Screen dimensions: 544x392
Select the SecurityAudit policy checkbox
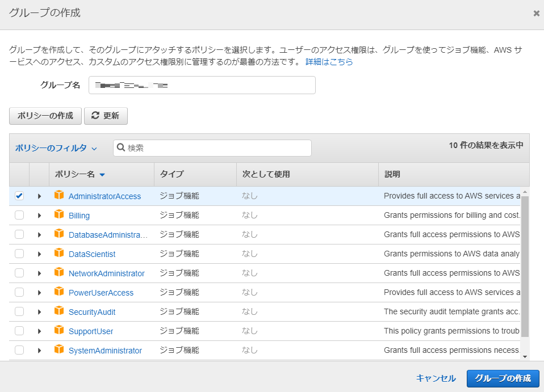(19, 311)
